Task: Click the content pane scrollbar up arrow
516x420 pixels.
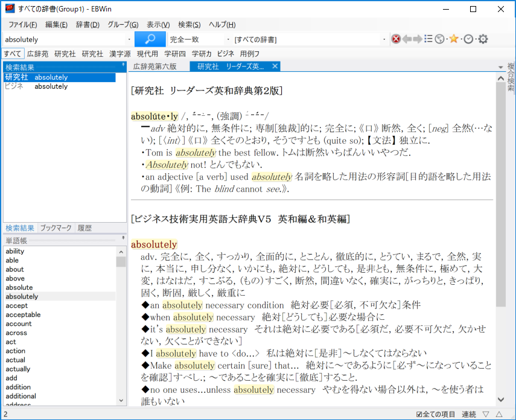Action: point(501,78)
